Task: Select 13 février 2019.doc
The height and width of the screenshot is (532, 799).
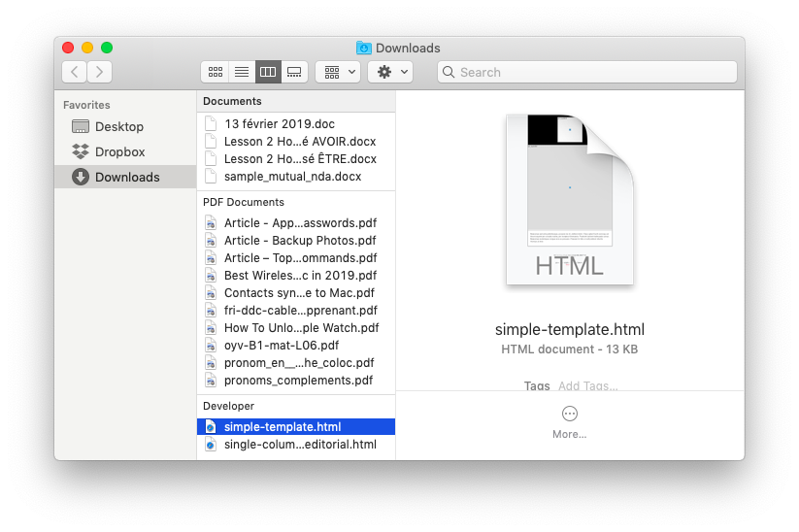Action: point(279,124)
